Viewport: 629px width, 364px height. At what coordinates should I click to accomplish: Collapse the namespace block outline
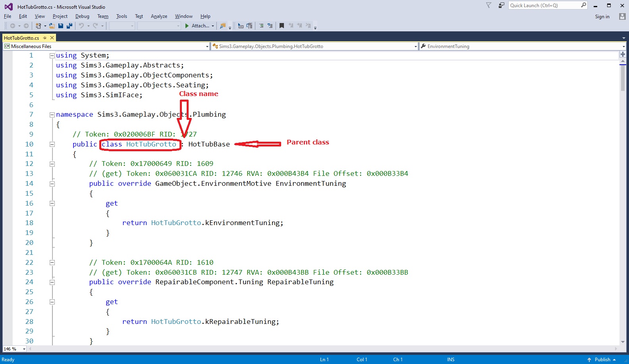click(52, 115)
